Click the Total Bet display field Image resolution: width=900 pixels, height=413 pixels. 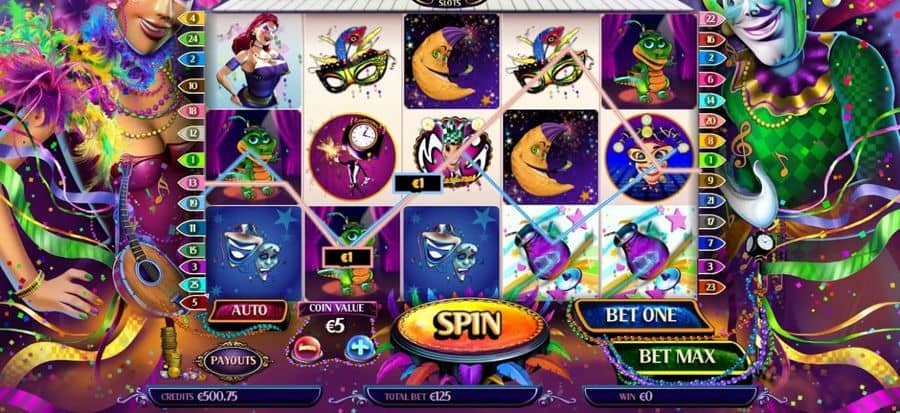tap(452, 395)
